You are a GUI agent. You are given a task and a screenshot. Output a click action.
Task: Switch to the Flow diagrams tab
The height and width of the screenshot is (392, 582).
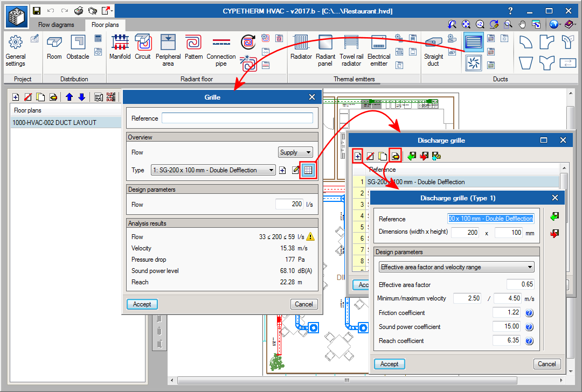coord(56,25)
